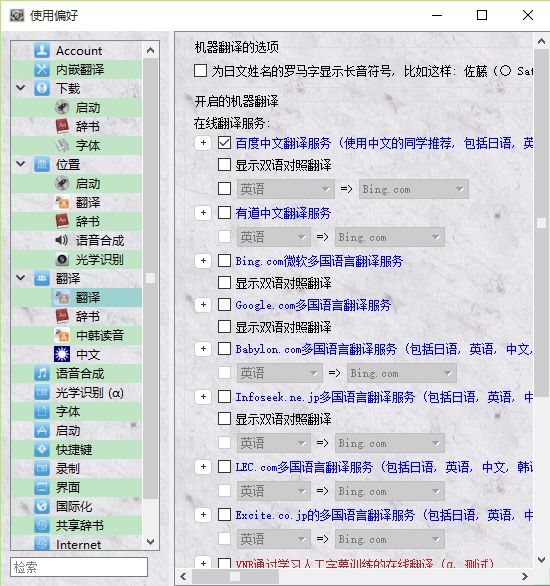Collapse the 翻译 tree node
Viewport: 550px width, 586px height.
pos(21,278)
